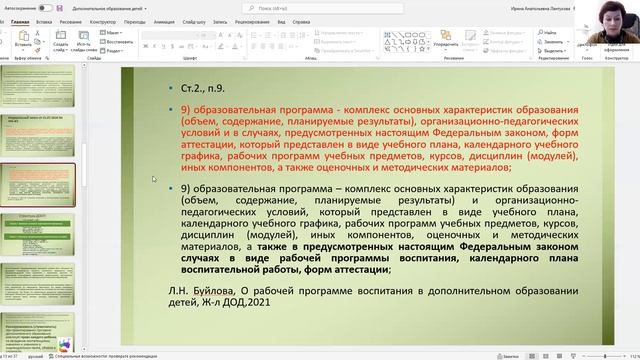Click the русский language indicator
This screenshot has height=360, width=640.
[x=36, y=356]
